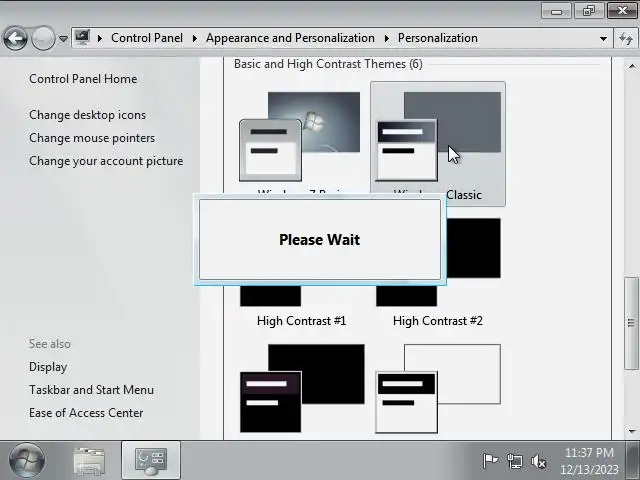Screen dimensions: 640x480
Task: Click the Please Wait dialog text
Action: tap(320, 240)
